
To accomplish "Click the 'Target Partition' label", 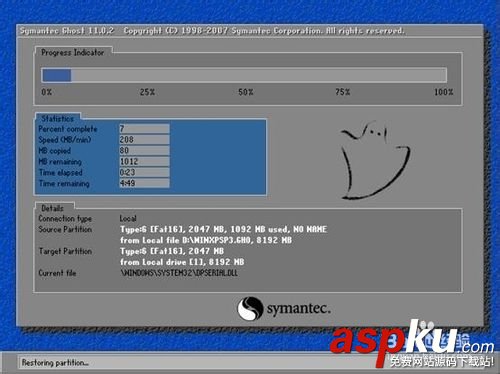I will (65, 251).
